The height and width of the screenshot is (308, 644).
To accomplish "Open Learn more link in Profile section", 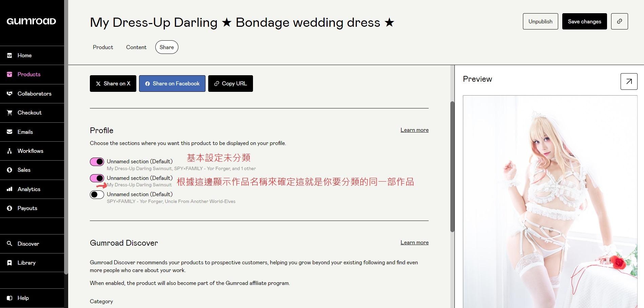I will point(414,130).
